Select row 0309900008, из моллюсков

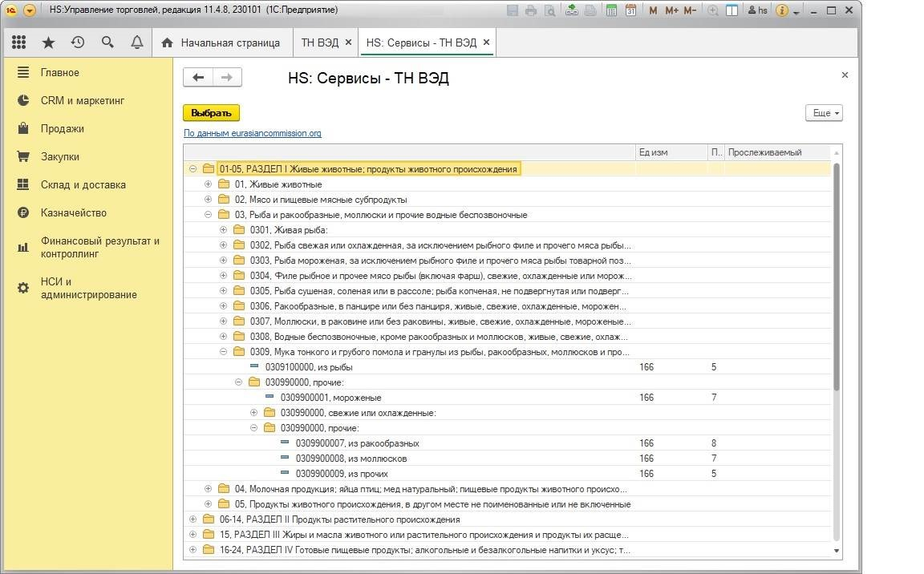(x=507, y=459)
